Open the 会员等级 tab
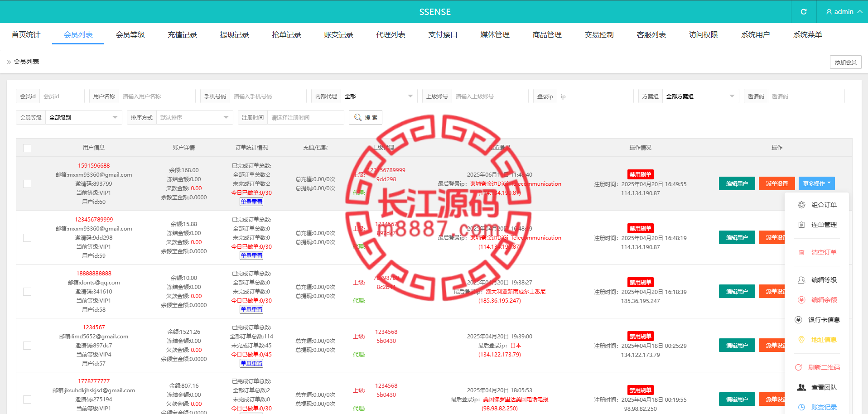This screenshot has height=414, width=868. tap(130, 34)
